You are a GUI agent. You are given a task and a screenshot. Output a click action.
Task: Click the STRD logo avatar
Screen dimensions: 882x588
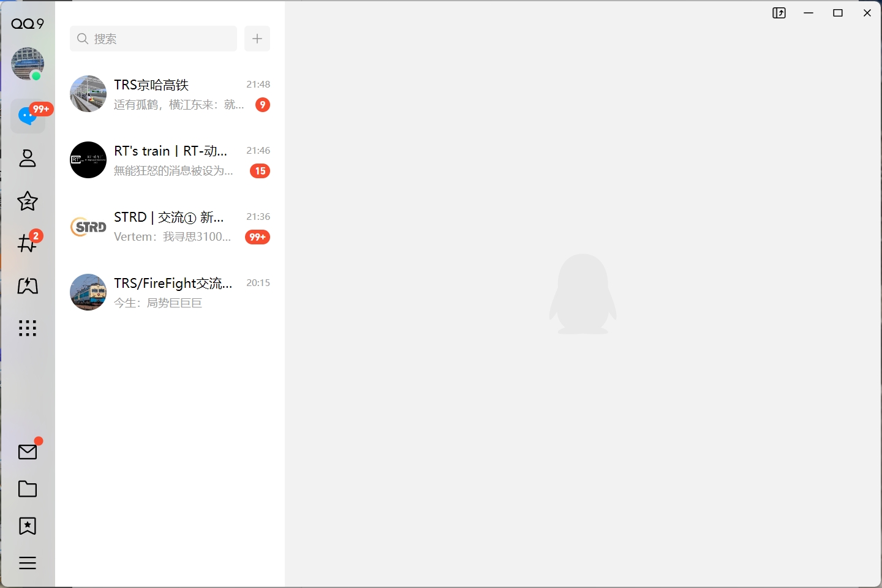tap(88, 226)
